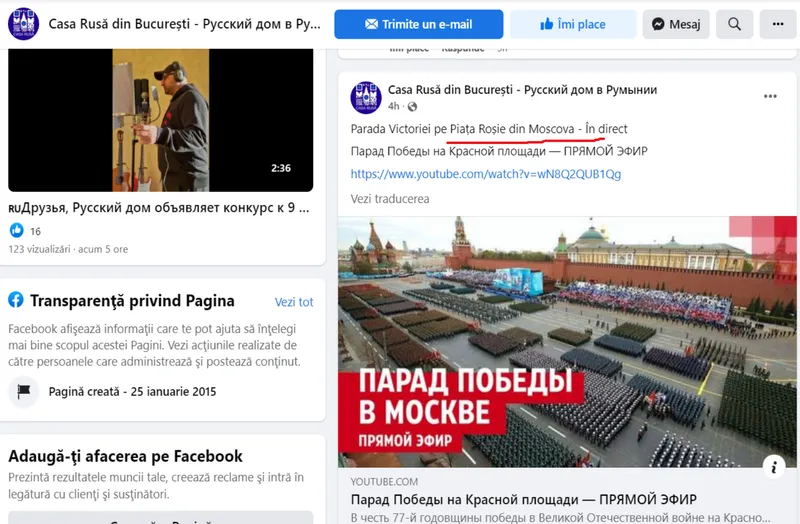The width and height of the screenshot is (800, 524).
Task: Open the page header three-dots menu
Action: click(x=778, y=24)
